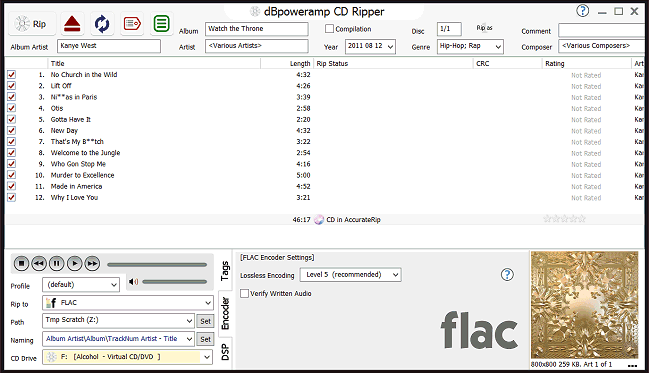649x373 pixels.
Task: Click the Disc number field
Action: point(449,29)
